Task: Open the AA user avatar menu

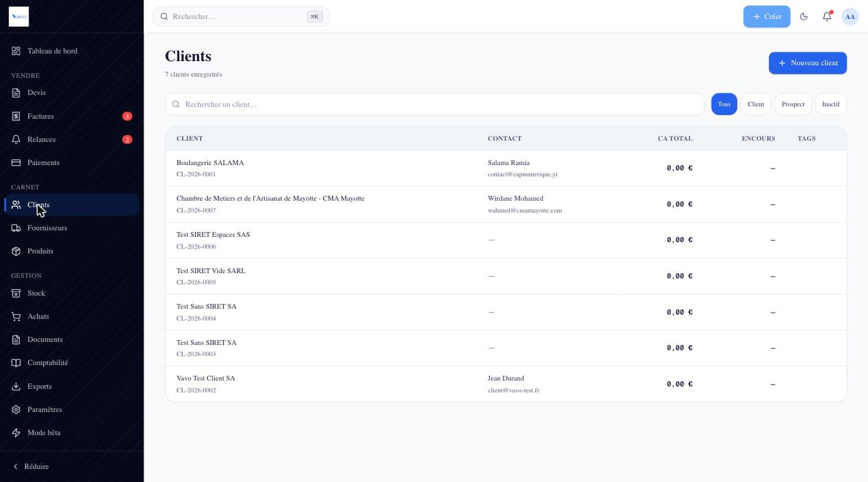Action: 850,17
